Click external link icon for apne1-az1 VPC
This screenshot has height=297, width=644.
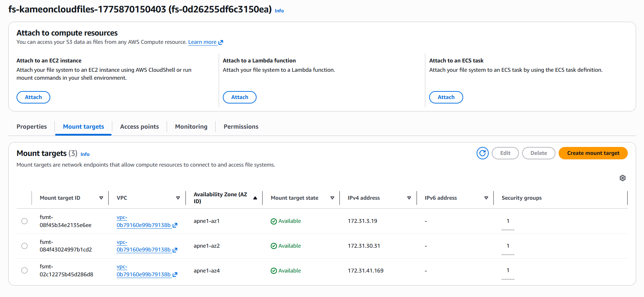[175, 225]
